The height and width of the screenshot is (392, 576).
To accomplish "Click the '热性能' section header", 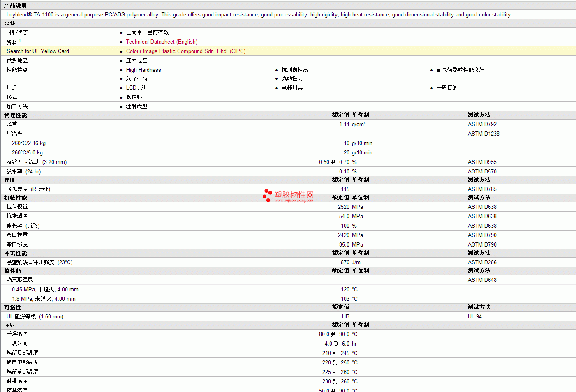I will (12, 271).
